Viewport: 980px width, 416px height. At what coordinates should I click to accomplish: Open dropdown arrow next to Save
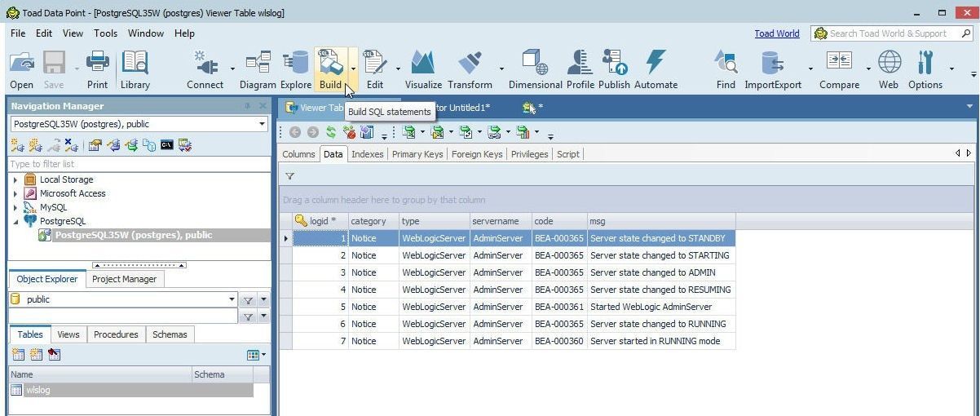[x=77, y=69]
